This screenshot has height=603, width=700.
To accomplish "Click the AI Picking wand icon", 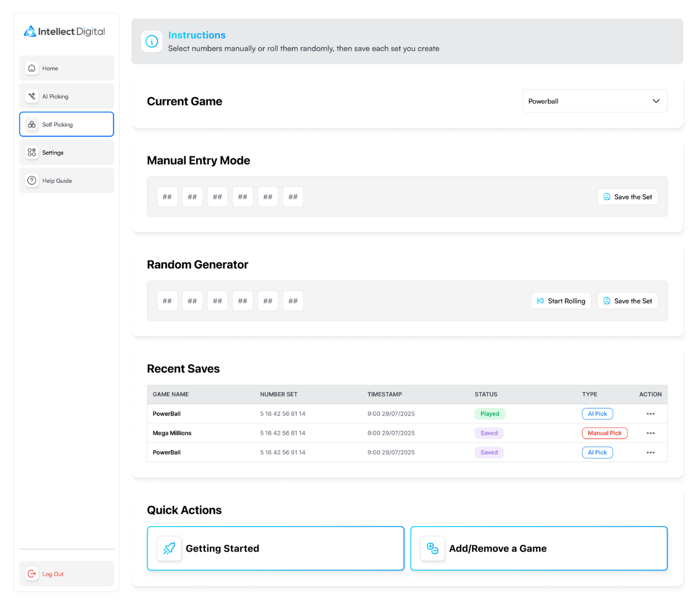I will point(32,96).
